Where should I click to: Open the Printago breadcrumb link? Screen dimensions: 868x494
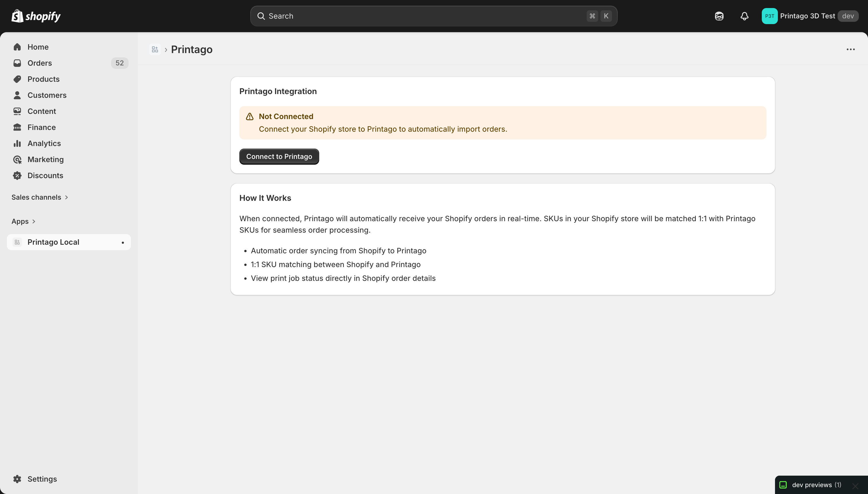(x=191, y=49)
